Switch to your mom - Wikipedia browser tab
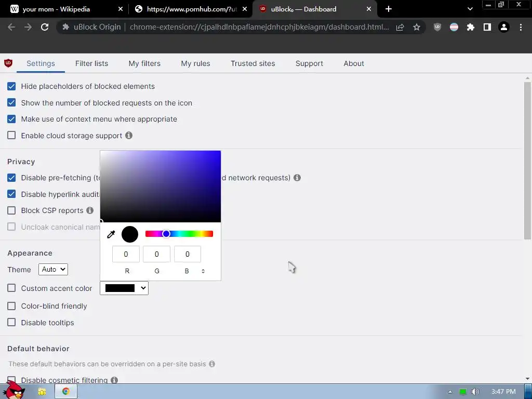532x399 pixels. [64, 9]
